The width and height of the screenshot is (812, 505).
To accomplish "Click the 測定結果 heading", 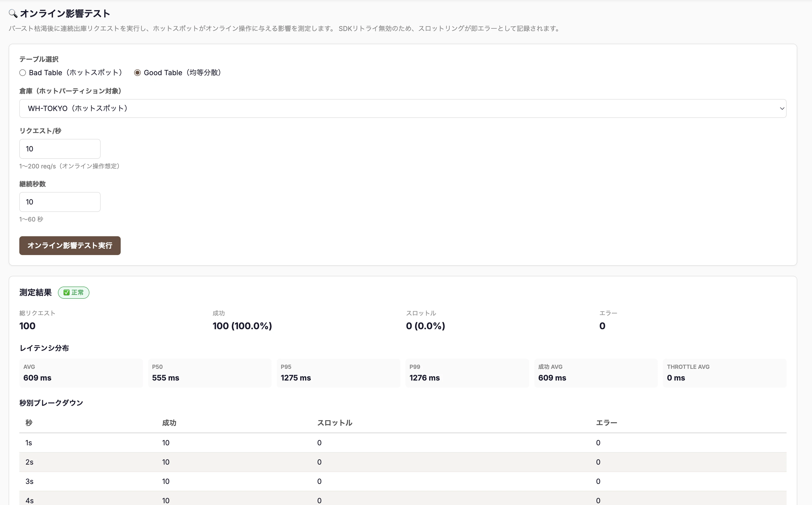I will 35,293.
